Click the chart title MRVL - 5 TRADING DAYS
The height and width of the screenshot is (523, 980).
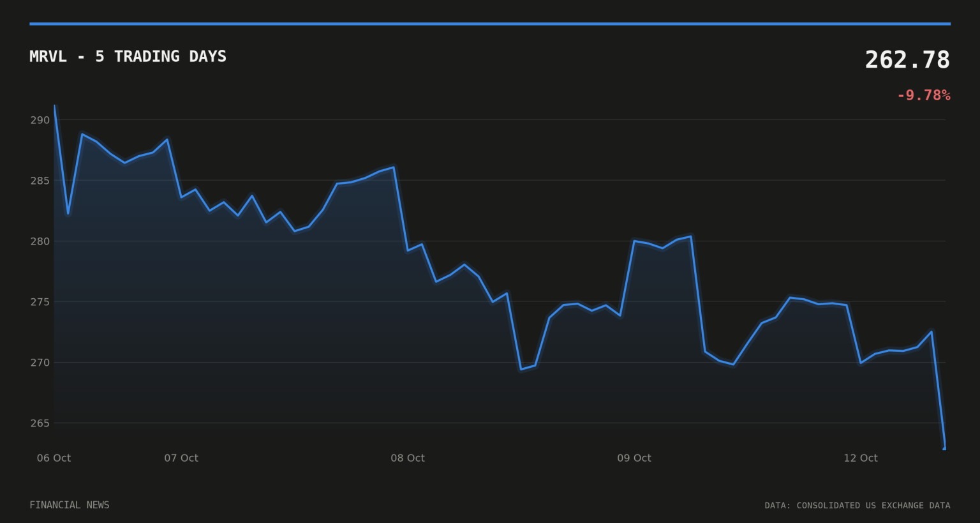[x=128, y=56]
